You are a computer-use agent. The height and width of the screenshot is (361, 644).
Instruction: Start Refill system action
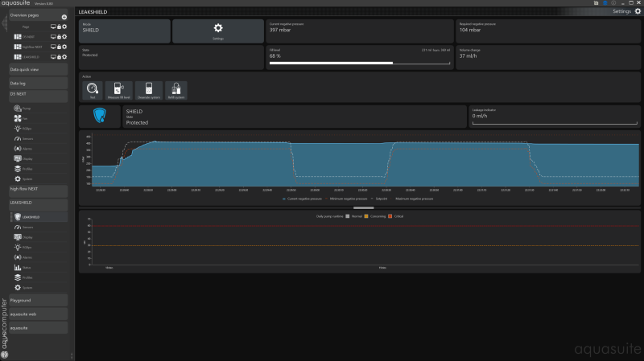pyautogui.click(x=175, y=90)
